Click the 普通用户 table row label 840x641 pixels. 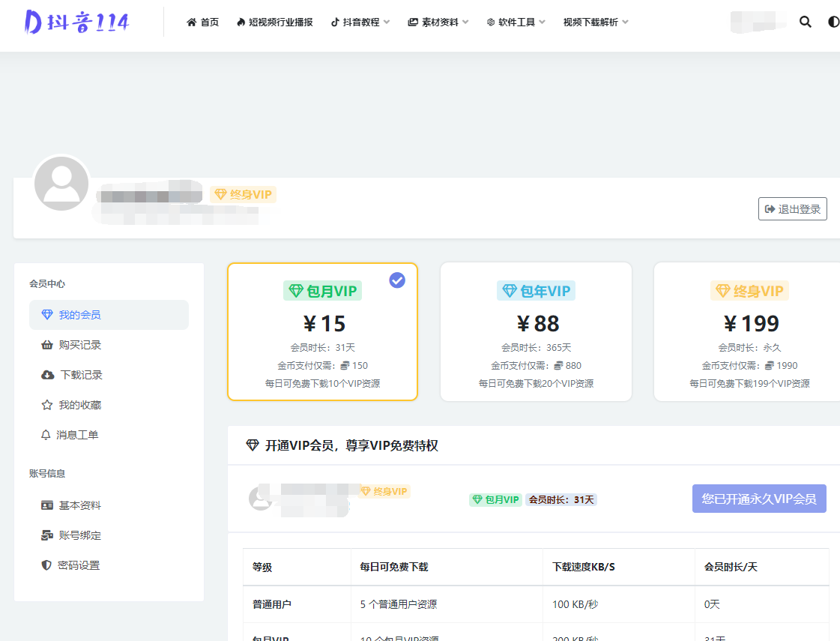coord(271,604)
